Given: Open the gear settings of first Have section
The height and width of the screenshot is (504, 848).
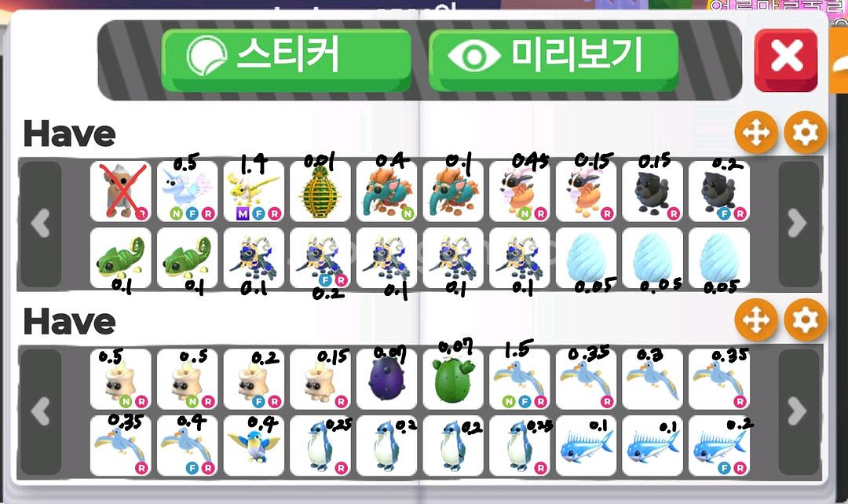Looking at the screenshot, I should point(806,133).
